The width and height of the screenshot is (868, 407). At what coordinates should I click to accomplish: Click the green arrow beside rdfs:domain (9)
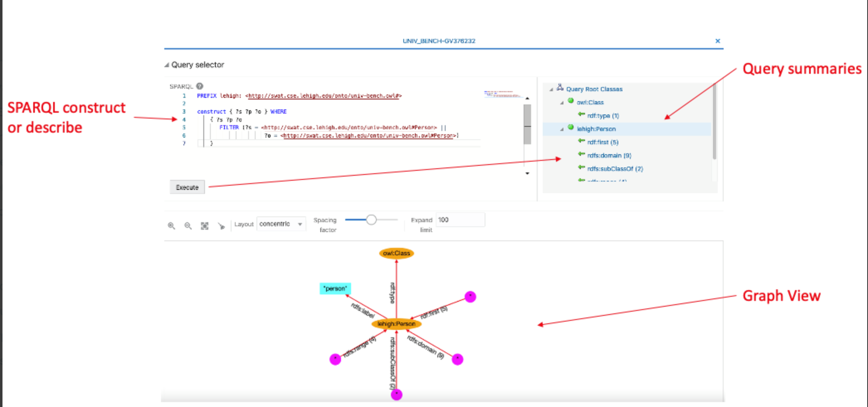pyautogui.click(x=581, y=155)
